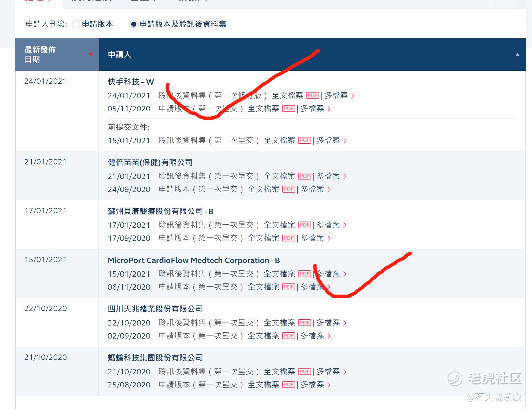Open 多檔案 for MicroPort CardioFlow 15/01/2021 filing

331,274
